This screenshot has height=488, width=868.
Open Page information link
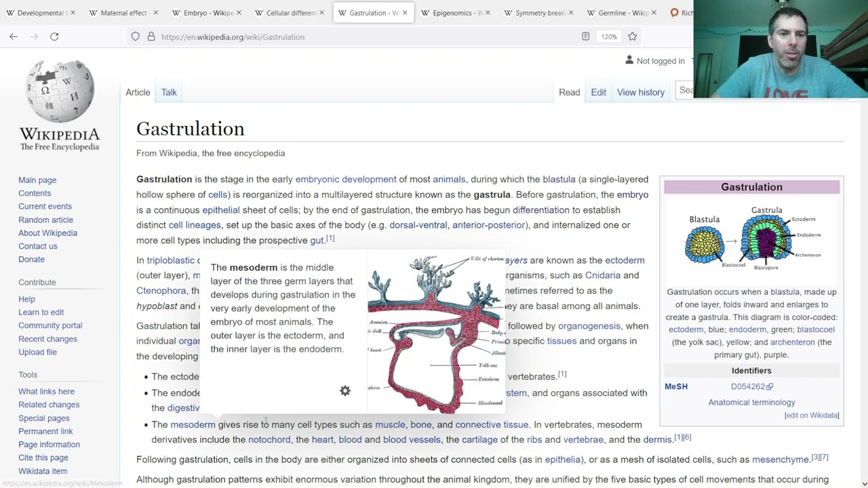point(49,445)
